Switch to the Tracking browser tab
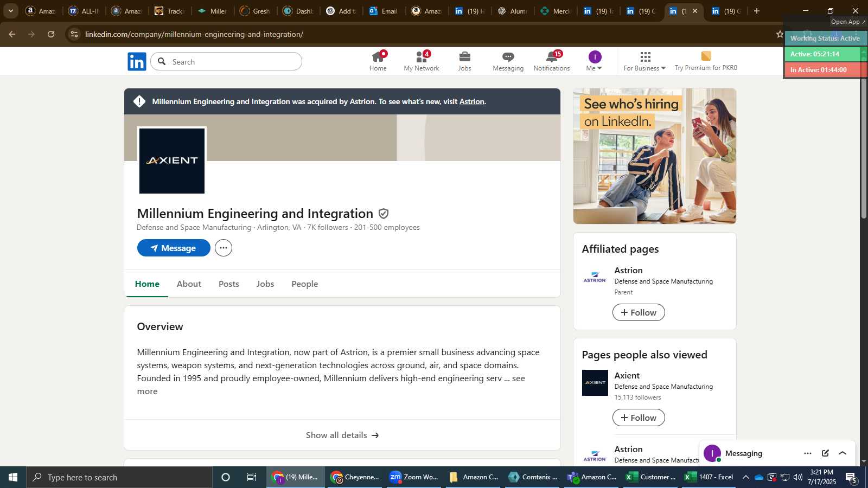868x488 pixels. (x=170, y=11)
